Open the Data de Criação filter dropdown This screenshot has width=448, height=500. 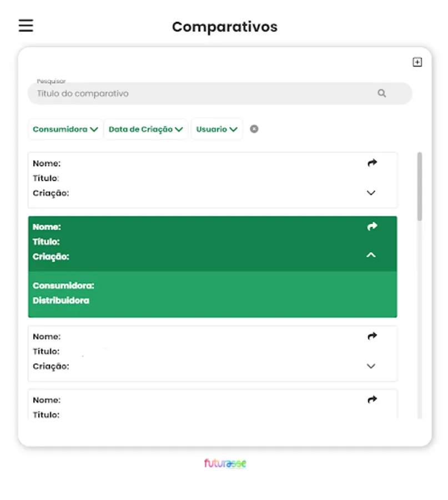click(146, 129)
